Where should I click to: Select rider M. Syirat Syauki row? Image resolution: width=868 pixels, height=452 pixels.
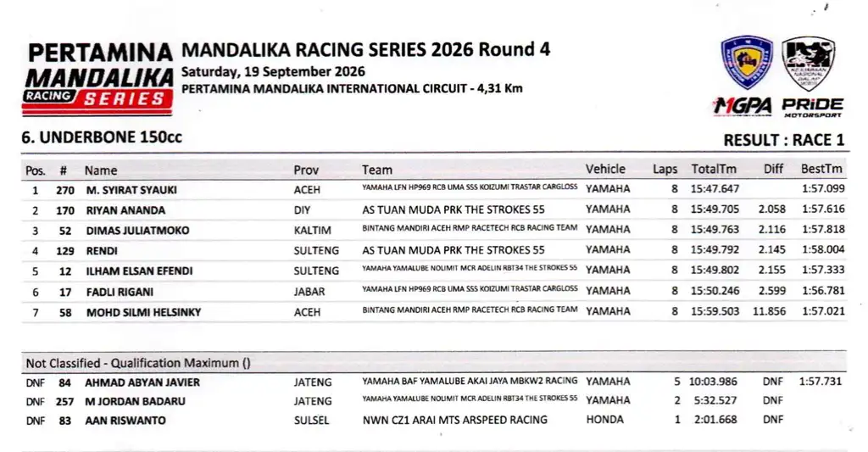coord(434,189)
